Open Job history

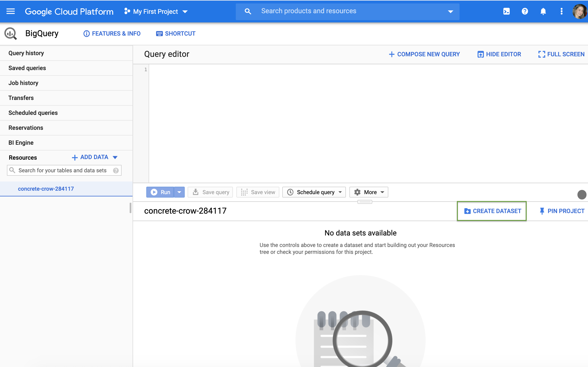(66, 83)
